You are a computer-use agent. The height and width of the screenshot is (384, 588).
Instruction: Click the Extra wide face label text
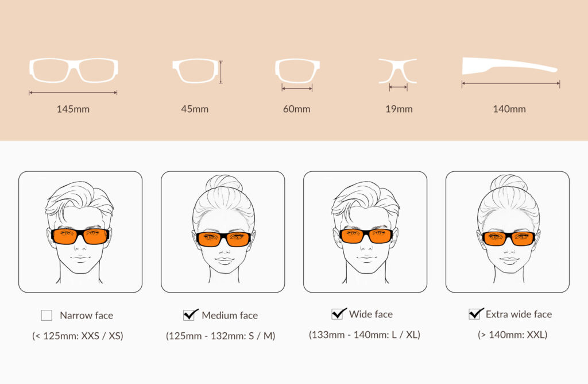(519, 314)
